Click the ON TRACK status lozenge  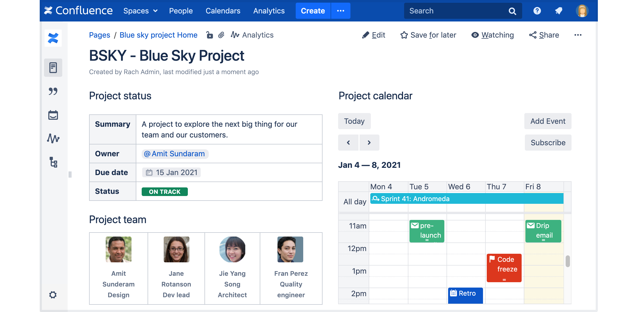pos(165,192)
